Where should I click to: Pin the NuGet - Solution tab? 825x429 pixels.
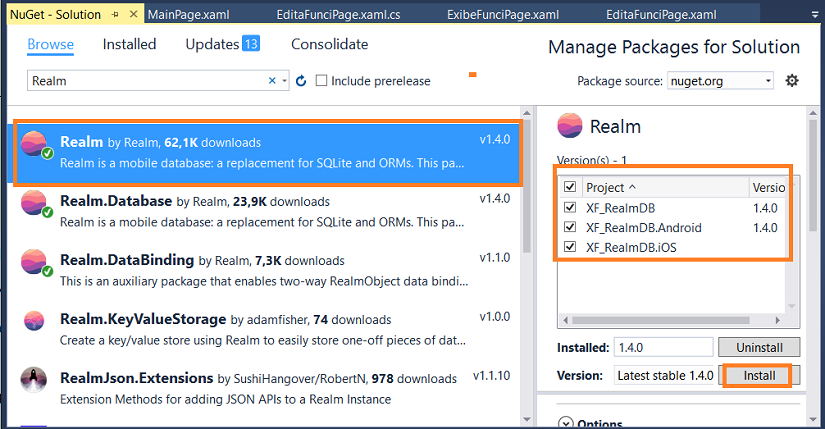[115, 15]
